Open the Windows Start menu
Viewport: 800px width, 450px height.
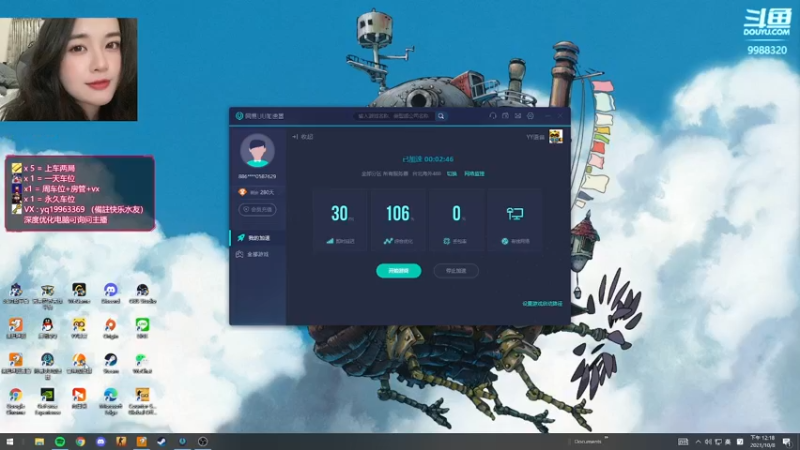[x=9, y=441]
